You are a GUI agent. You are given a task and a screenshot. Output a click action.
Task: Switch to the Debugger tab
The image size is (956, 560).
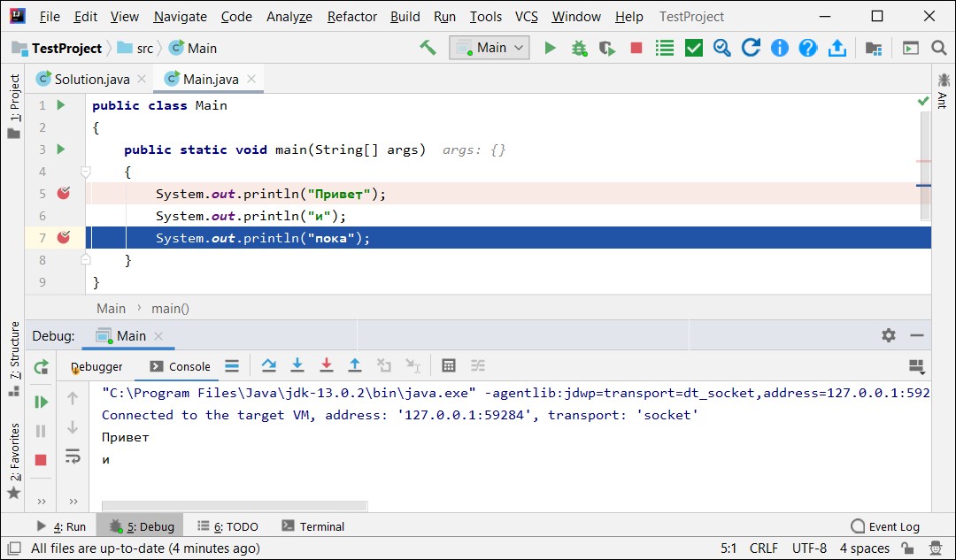tap(96, 366)
